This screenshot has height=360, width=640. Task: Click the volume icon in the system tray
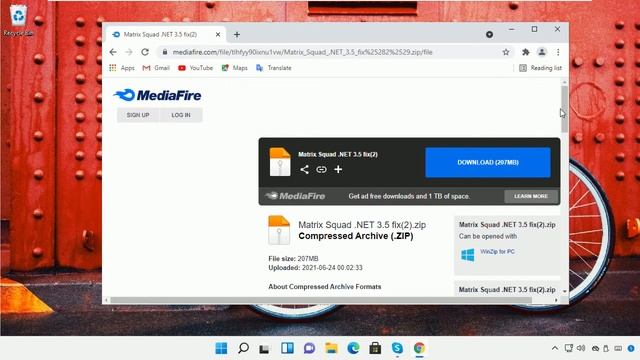click(x=581, y=348)
